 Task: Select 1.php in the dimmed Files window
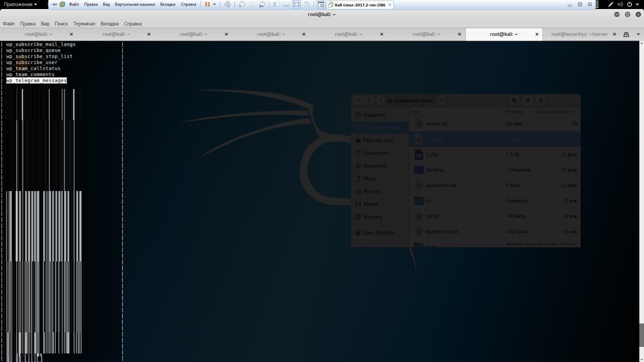coord(495,154)
